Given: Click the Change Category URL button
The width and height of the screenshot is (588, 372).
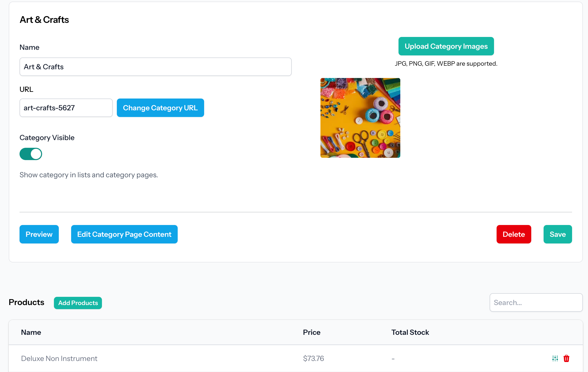Looking at the screenshot, I should (x=160, y=108).
